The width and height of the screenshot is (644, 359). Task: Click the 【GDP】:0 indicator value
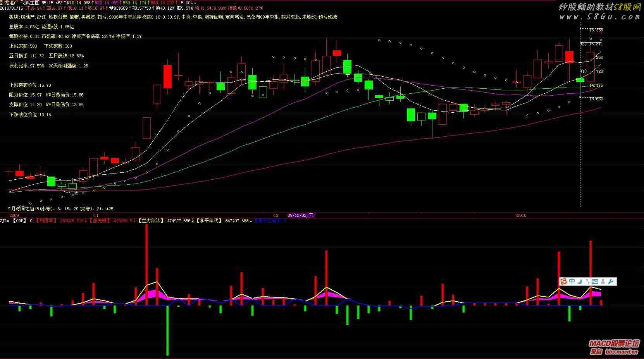pos(22,221)
